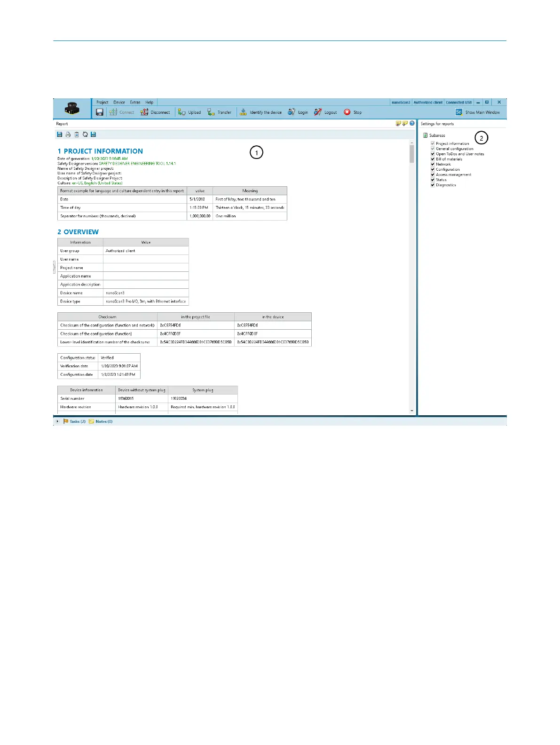Image resolution: width=560 pixels, height=745 pixels.
Task: Click Show Main Window
Action: [478, 112]
